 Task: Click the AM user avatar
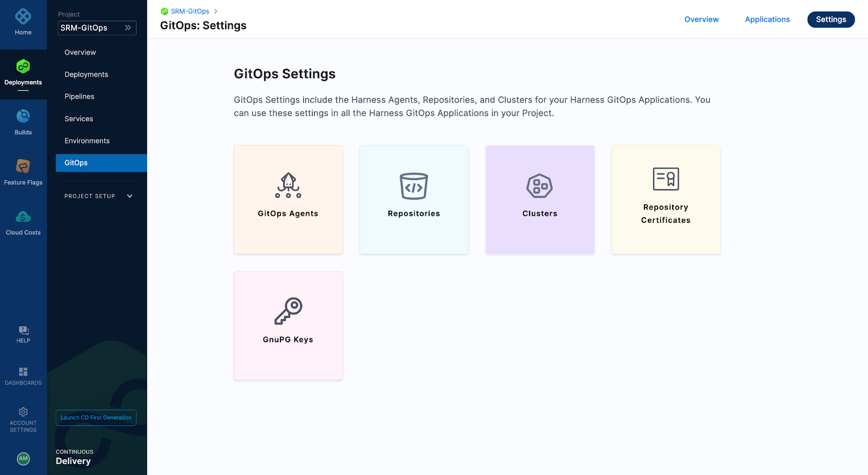tap(23, 458)
